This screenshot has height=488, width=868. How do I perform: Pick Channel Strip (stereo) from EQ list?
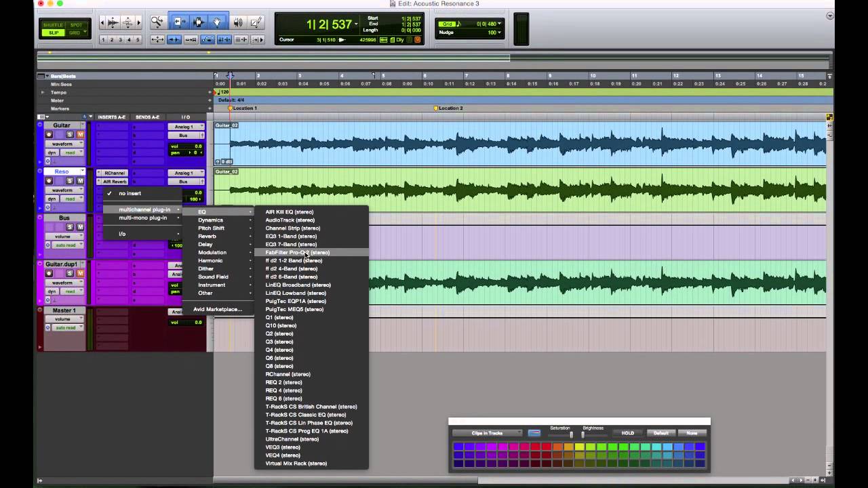tap(312, 228)
